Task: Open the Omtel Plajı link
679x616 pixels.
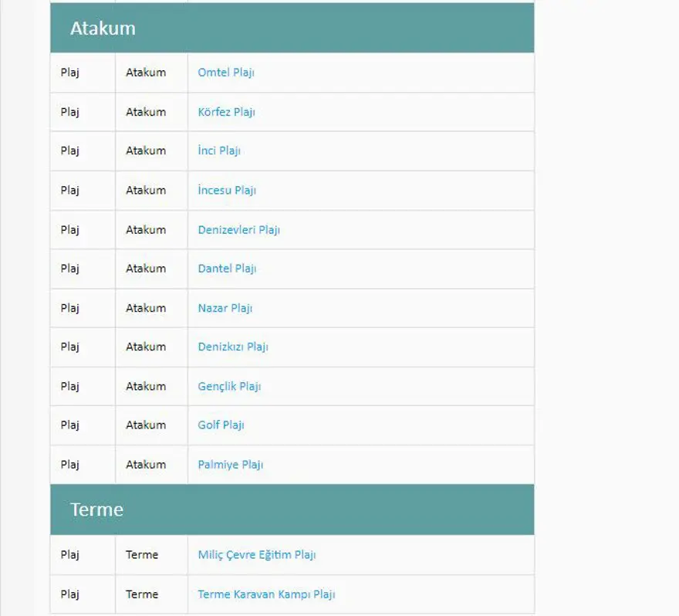Action: [x=226, y=73]
